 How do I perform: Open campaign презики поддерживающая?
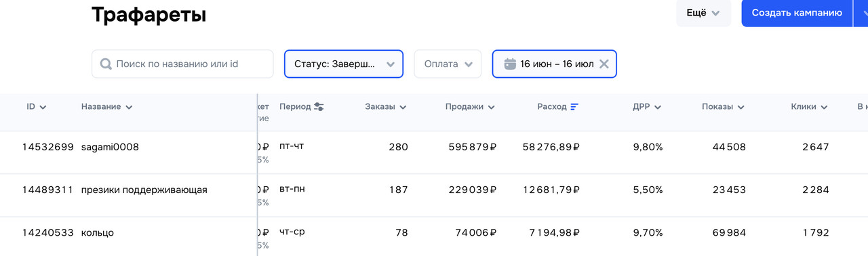(144, 190)
